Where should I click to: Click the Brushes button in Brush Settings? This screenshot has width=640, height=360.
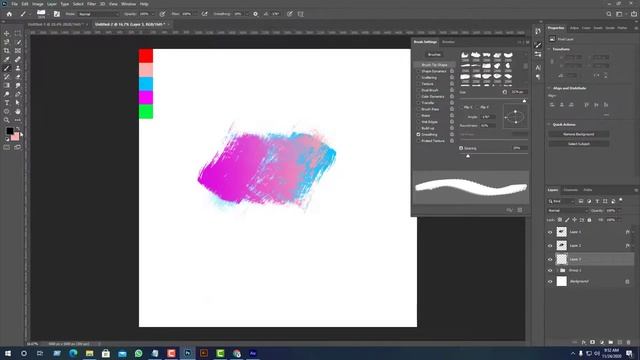click(434, 55)
